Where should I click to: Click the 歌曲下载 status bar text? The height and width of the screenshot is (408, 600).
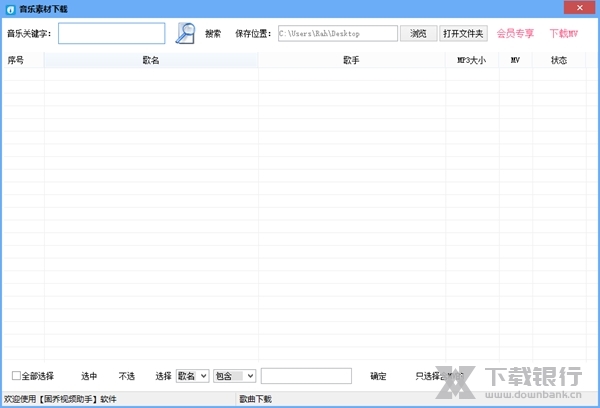click(x=256, y=399)
